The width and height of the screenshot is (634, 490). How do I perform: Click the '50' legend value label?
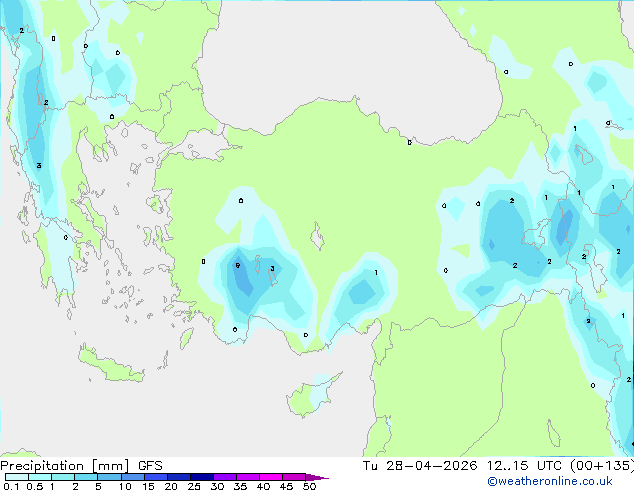(x=310, y=486)
